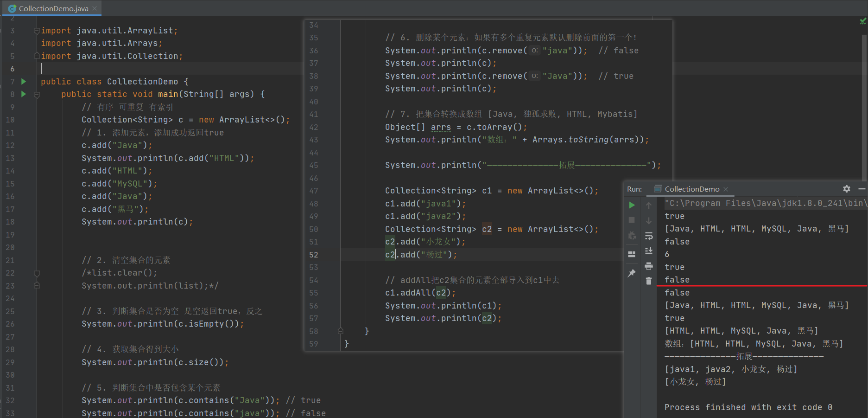Image resolution: width=868 pixels, height=418 pixels.
Task: Toggle soft-wrap for the console output
Action: [649, 236]
